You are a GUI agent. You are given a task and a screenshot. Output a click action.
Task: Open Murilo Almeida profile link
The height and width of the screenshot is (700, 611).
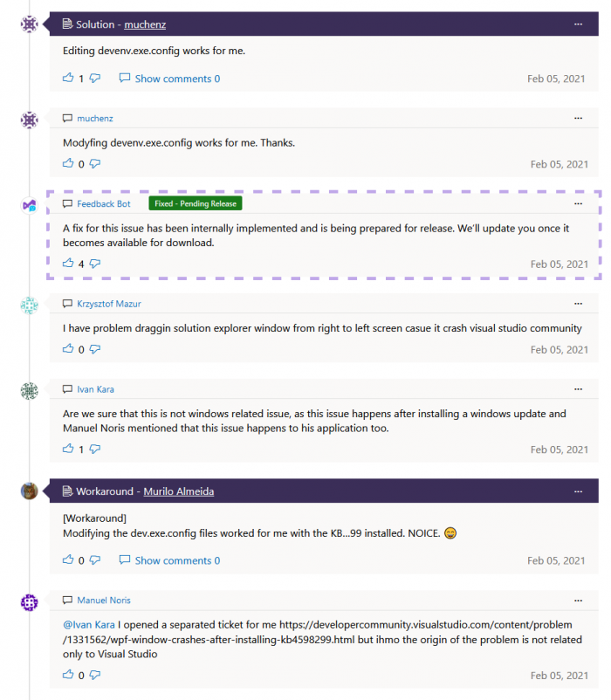[178, 491]
